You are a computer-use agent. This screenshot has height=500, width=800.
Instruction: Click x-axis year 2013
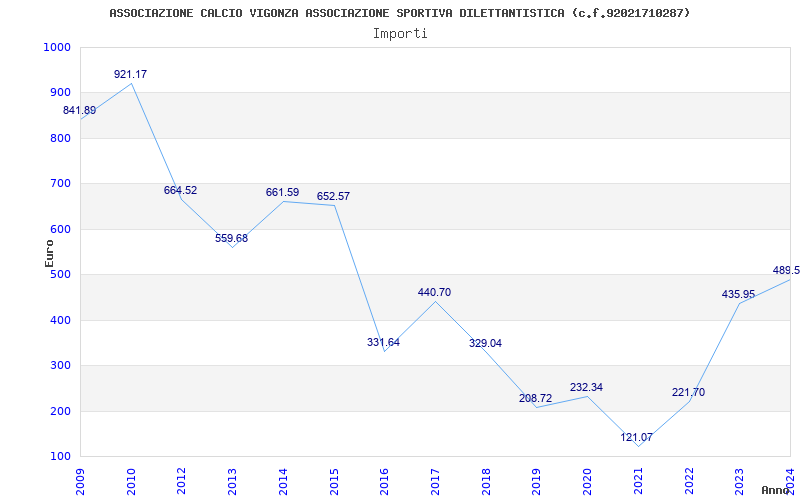(232, 481)
